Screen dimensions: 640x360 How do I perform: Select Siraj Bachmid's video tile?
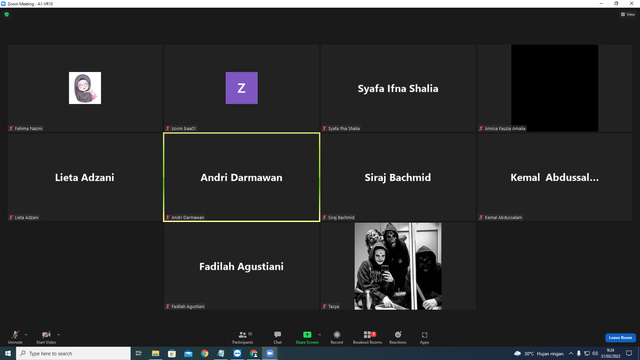[398, 177]
